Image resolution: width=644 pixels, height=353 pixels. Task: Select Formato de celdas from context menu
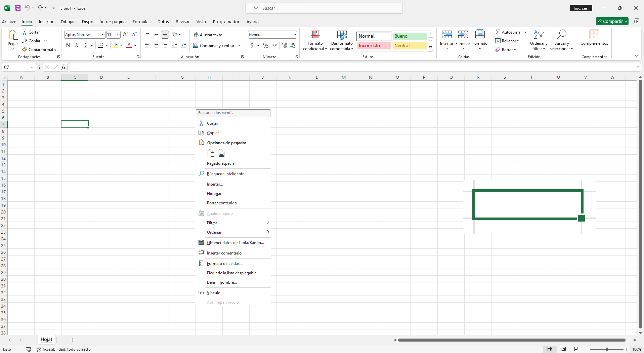pyautogui.click(x=224, y=264)
